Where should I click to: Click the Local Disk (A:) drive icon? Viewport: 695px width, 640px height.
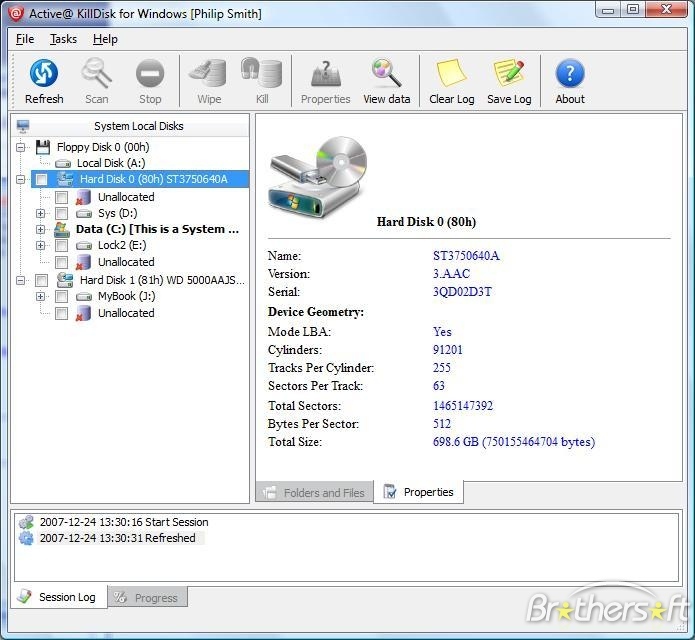tap(63, 164)
